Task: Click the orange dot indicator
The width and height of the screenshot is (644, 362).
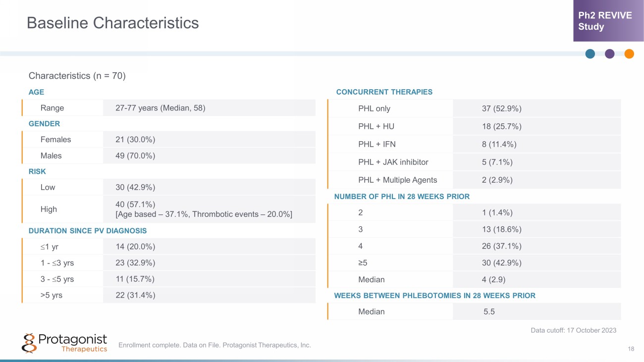Action: point(629,54)
